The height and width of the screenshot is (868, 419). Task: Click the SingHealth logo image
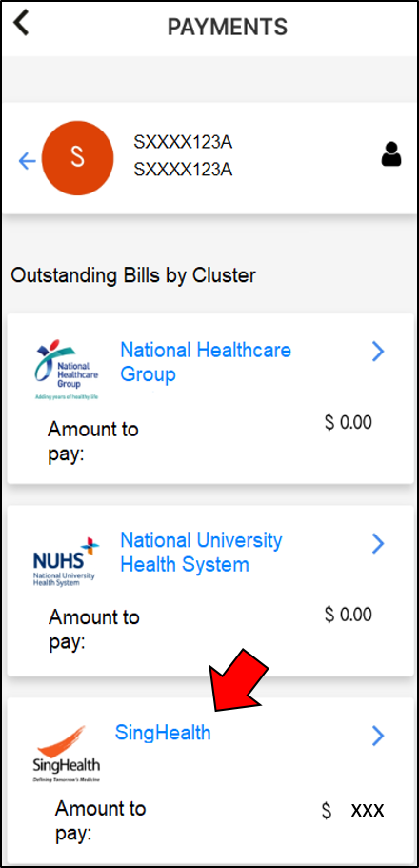66,753
